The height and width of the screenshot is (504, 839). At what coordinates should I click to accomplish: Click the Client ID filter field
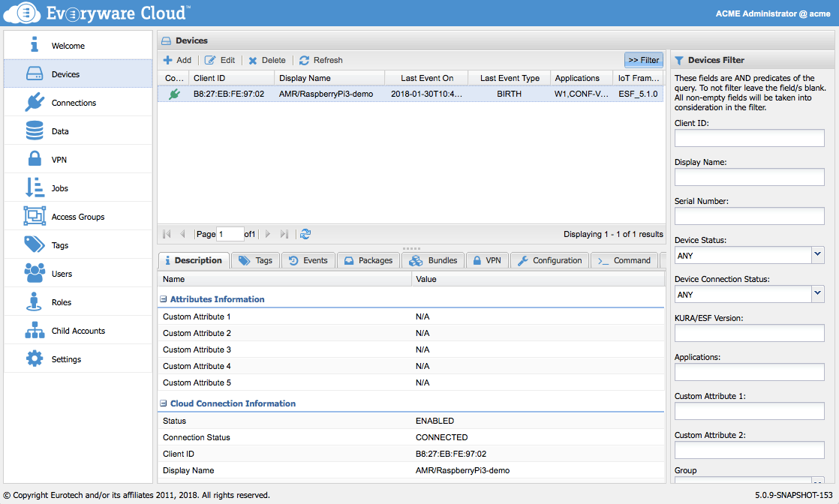(x=749, y=137)
